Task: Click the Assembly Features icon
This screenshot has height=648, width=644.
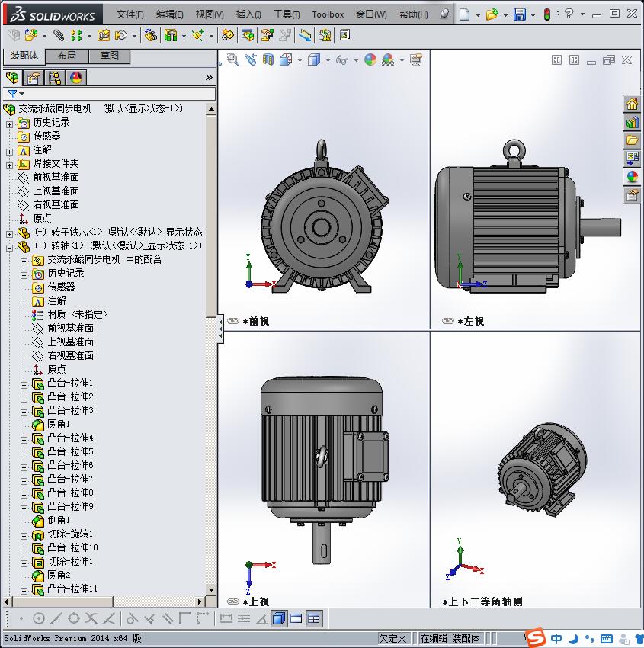Action: pos(171,36)
